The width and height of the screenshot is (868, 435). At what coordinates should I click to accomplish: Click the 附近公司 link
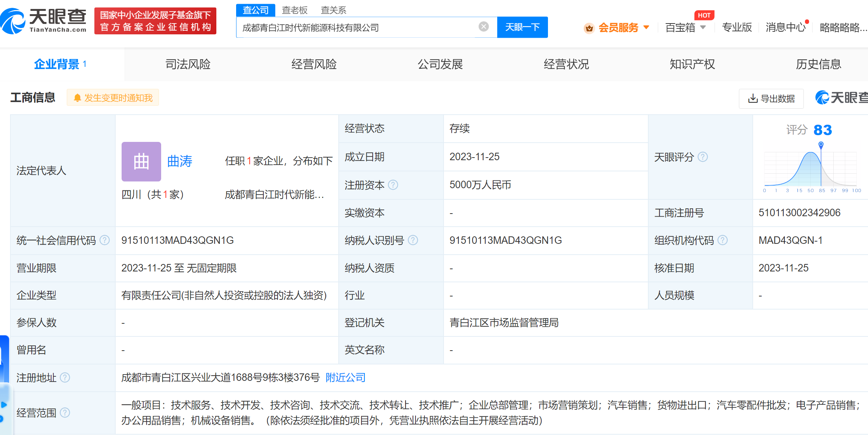(x=345, y=377)
